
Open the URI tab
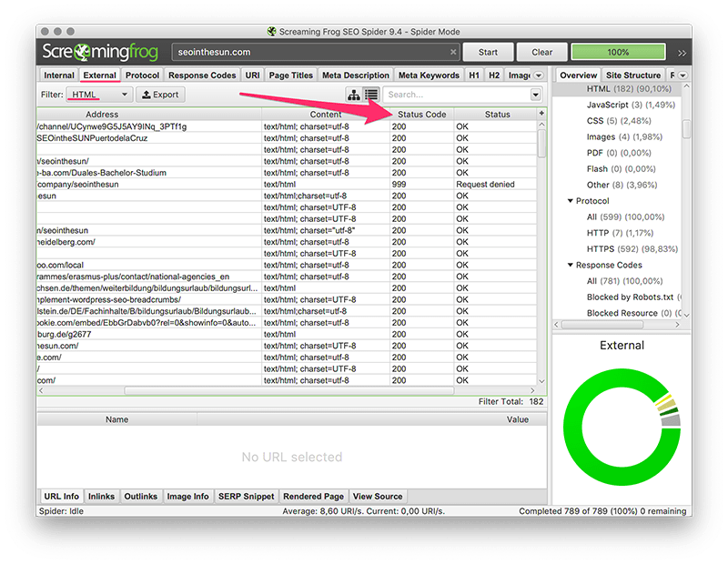(x=252, y=76)
